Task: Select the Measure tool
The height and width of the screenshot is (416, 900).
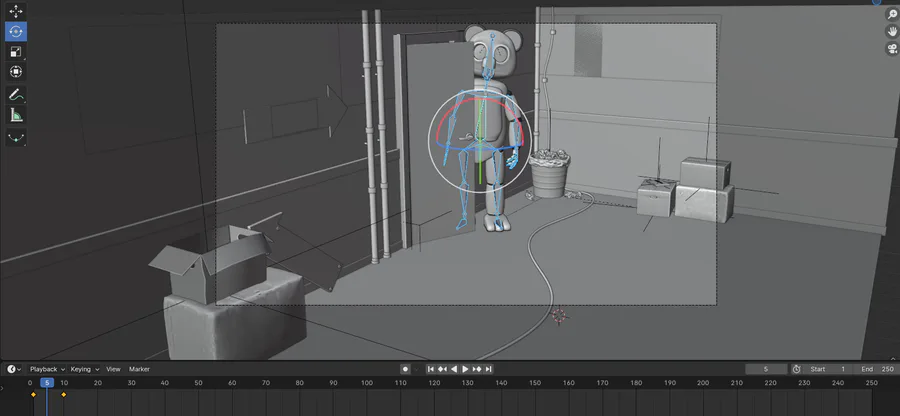Action: point(15,115)
